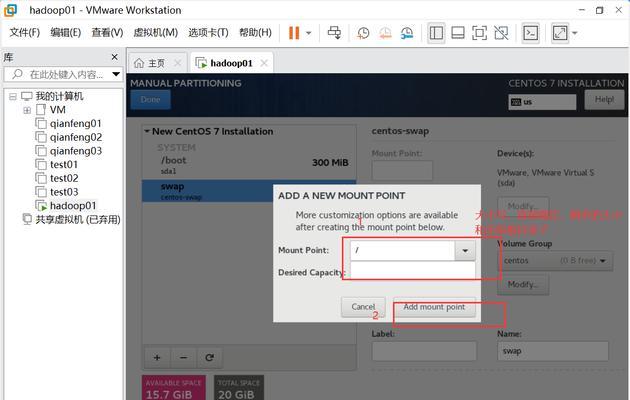Open the 虚拟机(M) menu
This screenshot has width=630, height=400.
point(155,33)
